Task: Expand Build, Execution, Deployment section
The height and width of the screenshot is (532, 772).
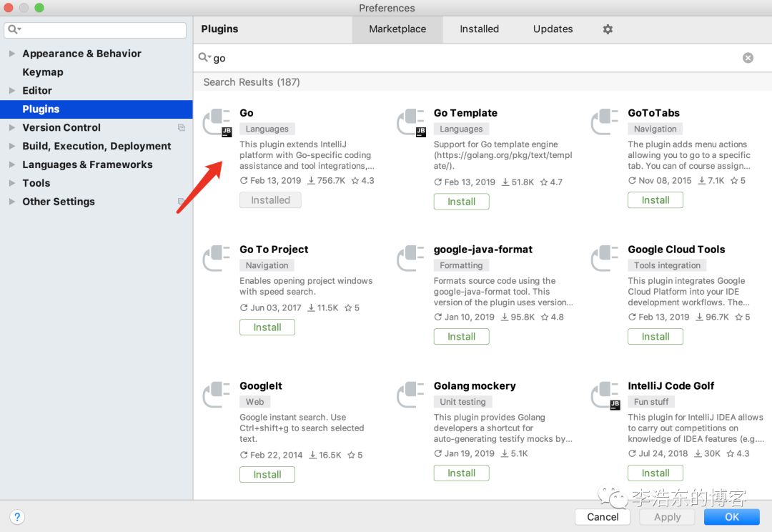Action: 12,146
